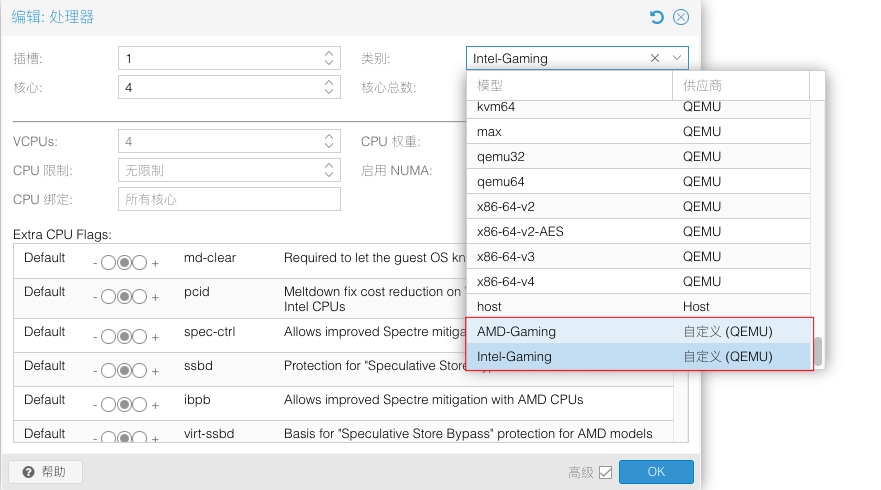Click the help question mark button
Viewport: 881px width, 490px height.
click(46, 472)
